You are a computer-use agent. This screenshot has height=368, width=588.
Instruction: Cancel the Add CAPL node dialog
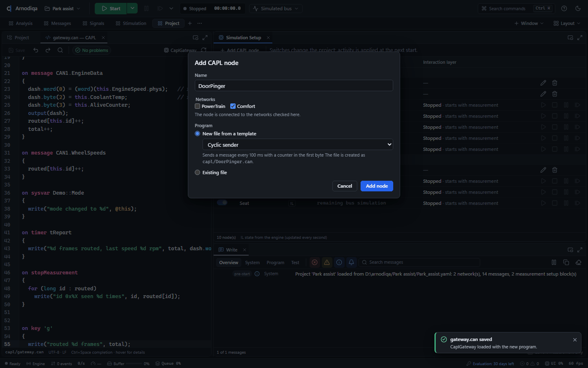coord(345,186)
